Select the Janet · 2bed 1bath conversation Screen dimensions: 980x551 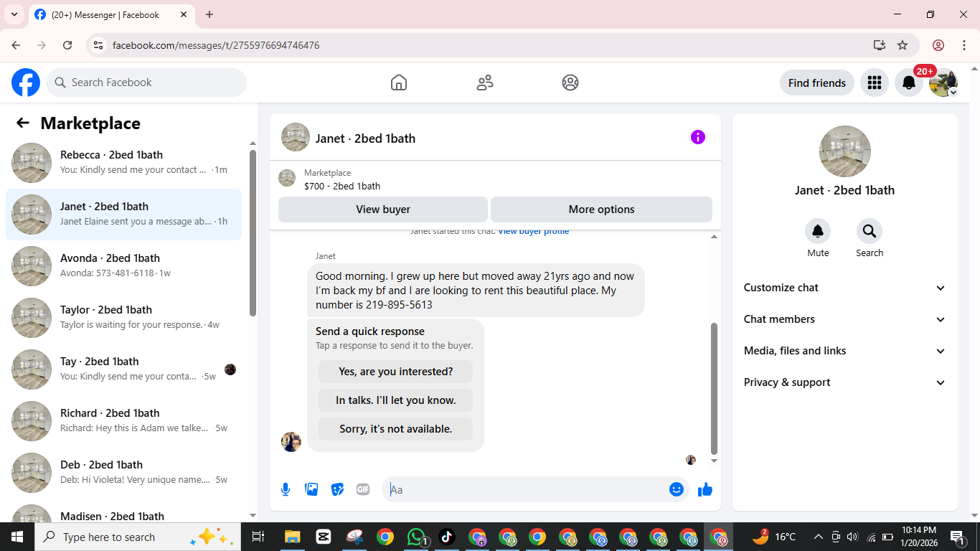coord(123,215)
